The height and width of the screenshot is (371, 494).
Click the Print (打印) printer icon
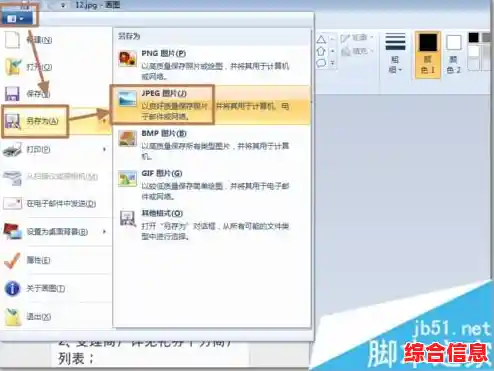tap(13, 149)
